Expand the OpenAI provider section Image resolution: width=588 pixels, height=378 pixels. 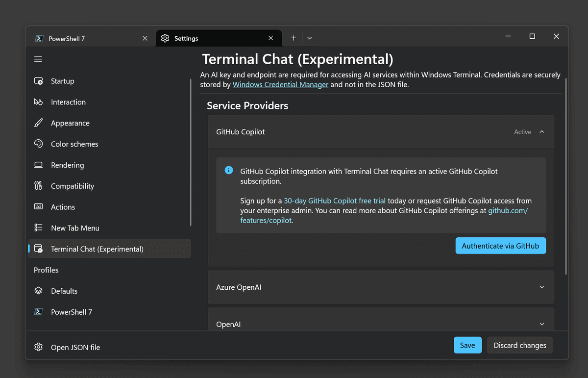point(541,324)
